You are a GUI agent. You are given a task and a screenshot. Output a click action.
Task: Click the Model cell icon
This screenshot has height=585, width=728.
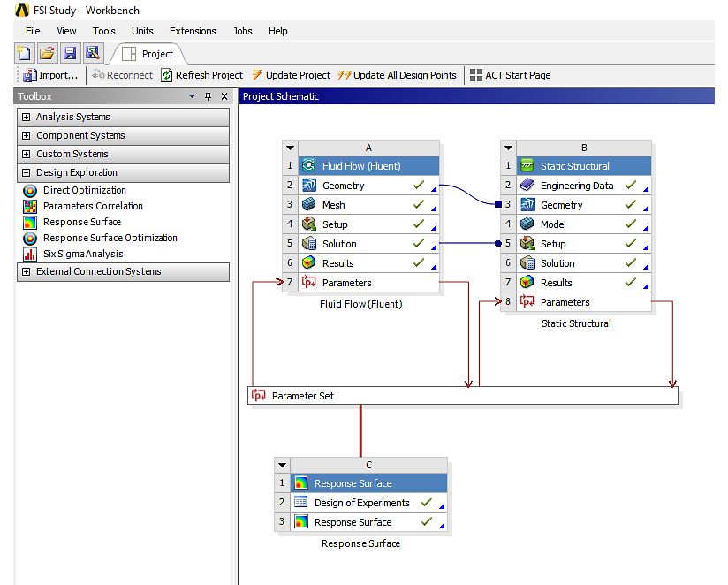pos(527,224)
